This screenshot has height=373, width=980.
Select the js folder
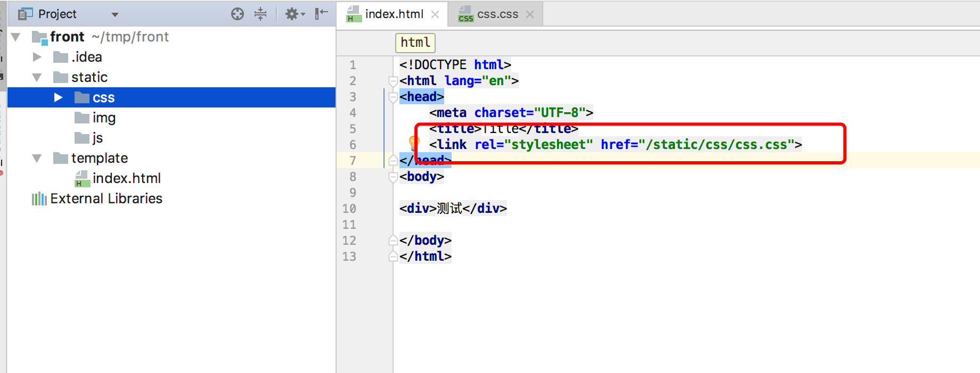click(x=89, y=138)
